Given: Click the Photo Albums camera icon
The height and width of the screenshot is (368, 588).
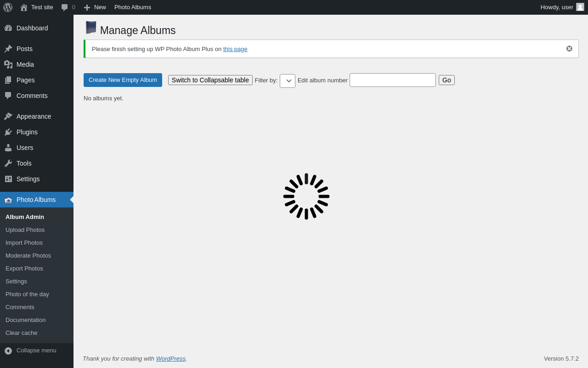Looking at the screenshot, I should pyautogui.click(x=8, y=200).
